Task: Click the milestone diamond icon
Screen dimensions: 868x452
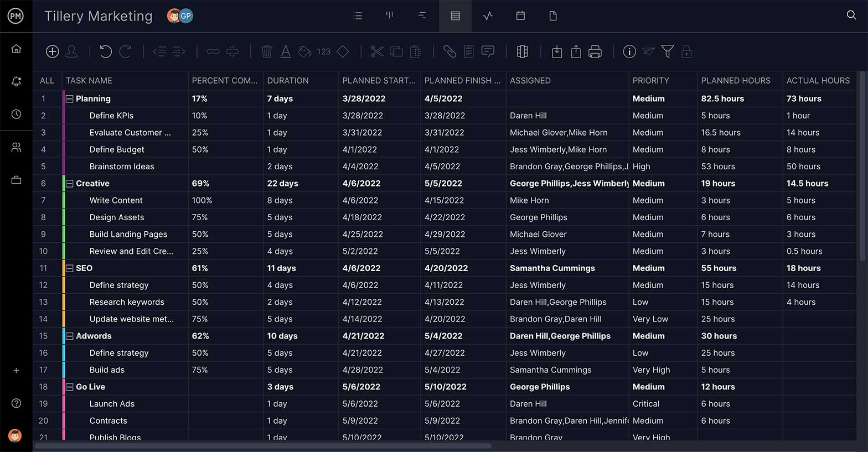Action: pyautogui.click(x=343, y=51)
